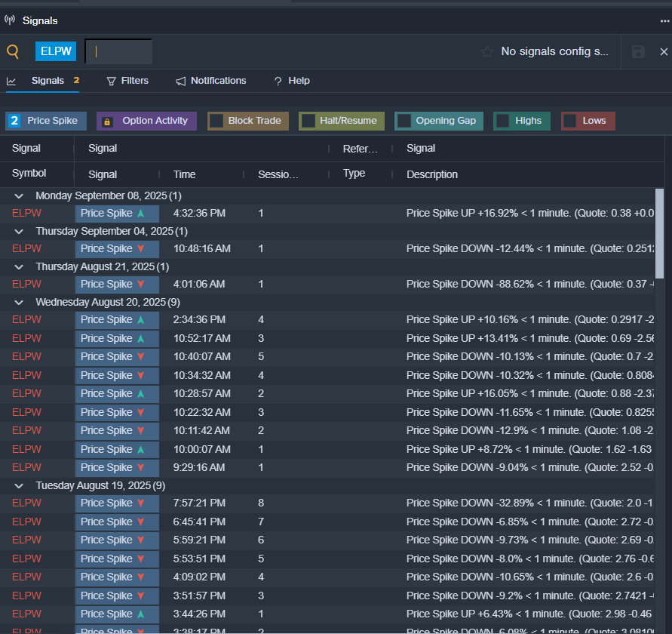The image size is (672, 634).
Task: Click the X icon beside save
Action: coord(664,51)
